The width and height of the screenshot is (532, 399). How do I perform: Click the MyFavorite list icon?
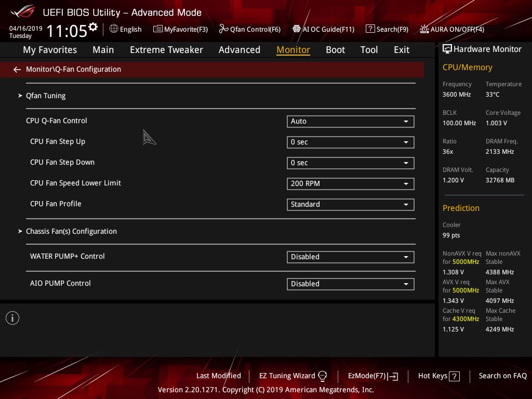(158, 29)
